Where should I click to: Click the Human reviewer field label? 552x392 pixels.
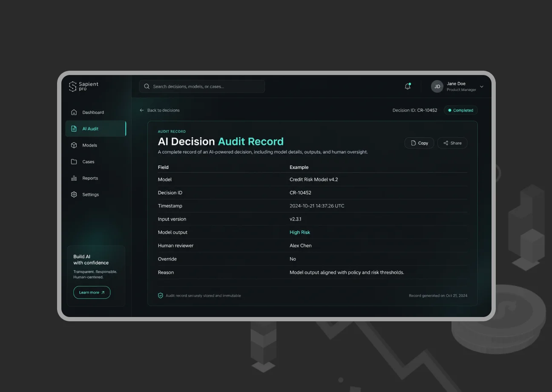[175, 245]
